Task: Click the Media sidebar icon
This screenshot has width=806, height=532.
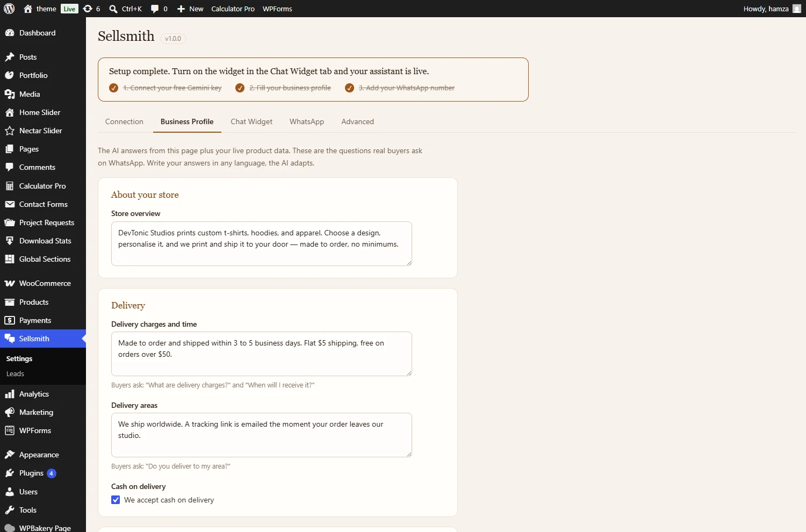Action: tap(10, 94)
